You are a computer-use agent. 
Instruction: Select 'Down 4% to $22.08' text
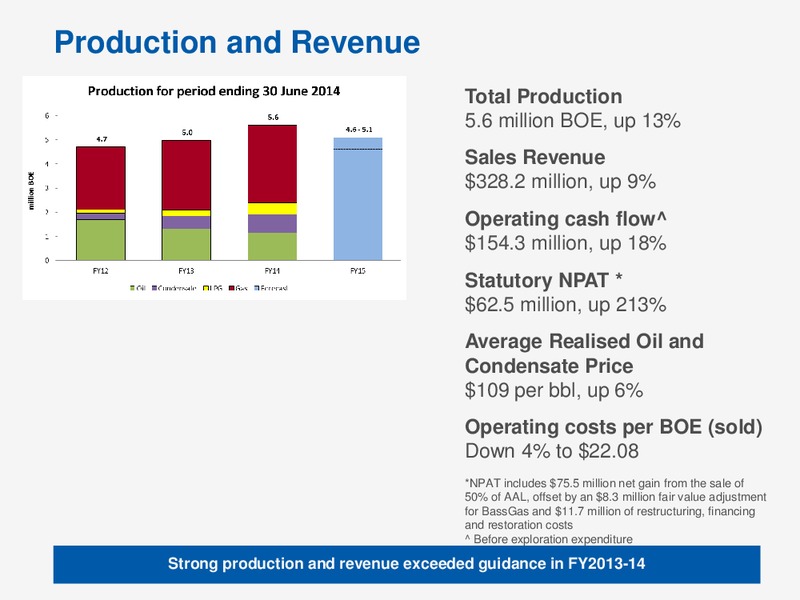tap(552, 451)
